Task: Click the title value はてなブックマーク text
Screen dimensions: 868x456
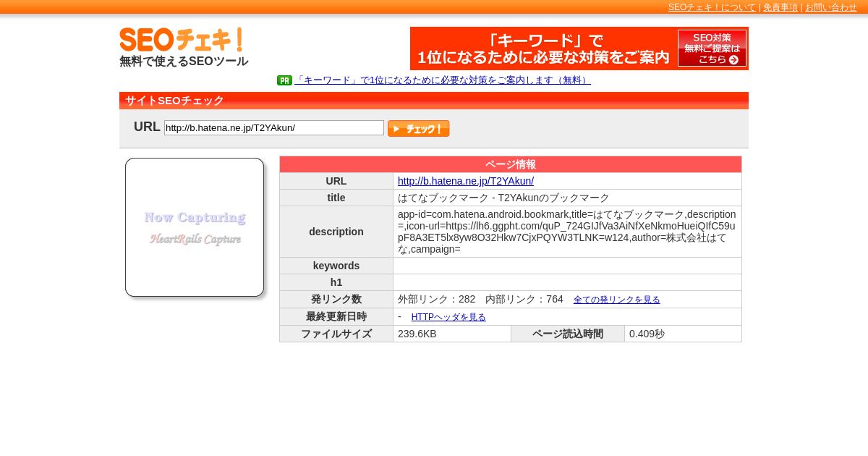Action: (x=503, y=198)
